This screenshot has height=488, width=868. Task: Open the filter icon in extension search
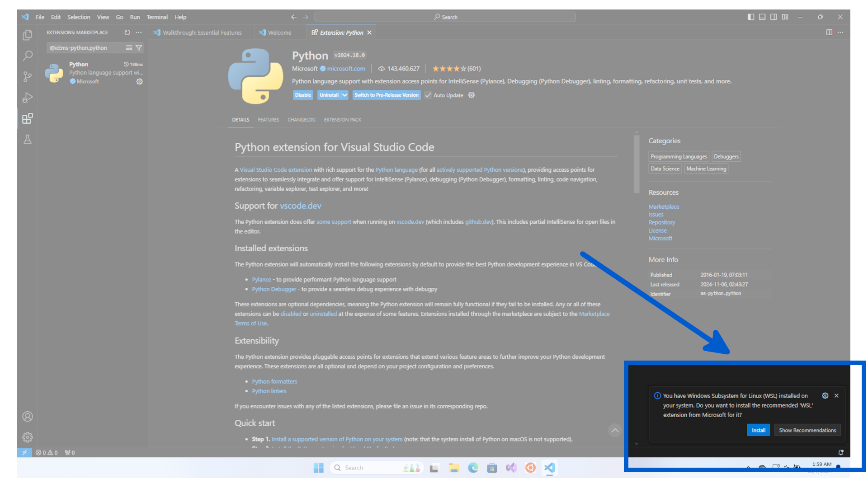(x=139, y=47)
